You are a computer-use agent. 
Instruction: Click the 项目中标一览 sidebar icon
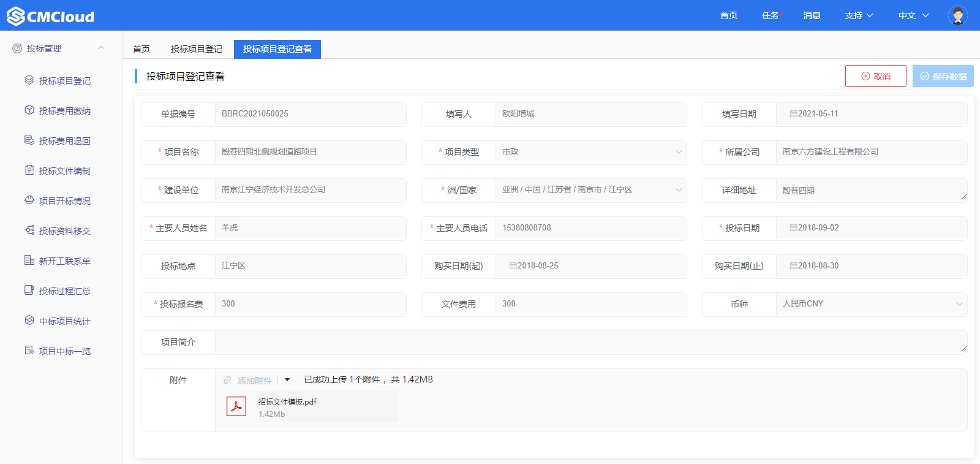29,351
